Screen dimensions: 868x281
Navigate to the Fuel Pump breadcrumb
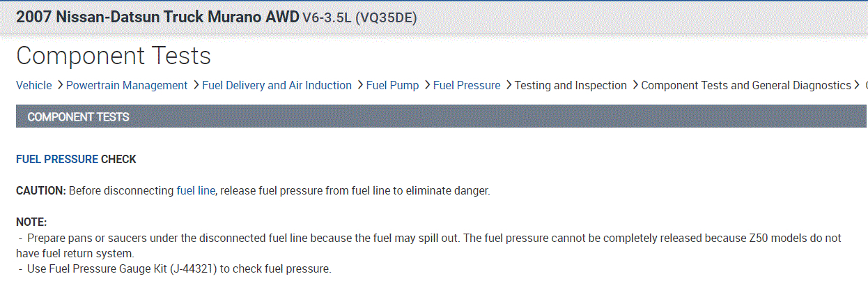click(x=394, y=85)
